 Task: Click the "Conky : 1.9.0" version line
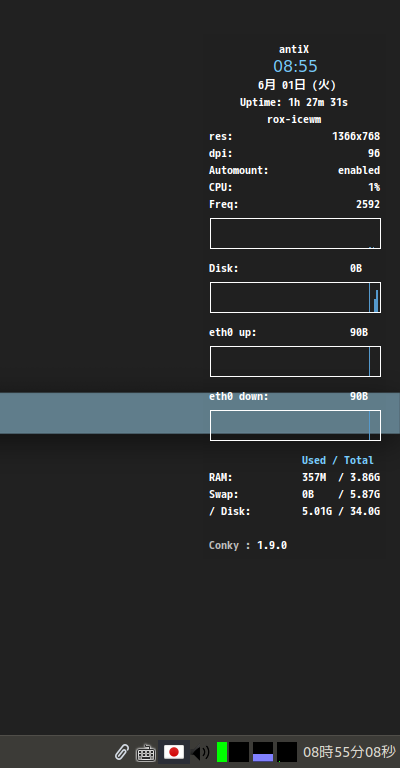(248, 545)
